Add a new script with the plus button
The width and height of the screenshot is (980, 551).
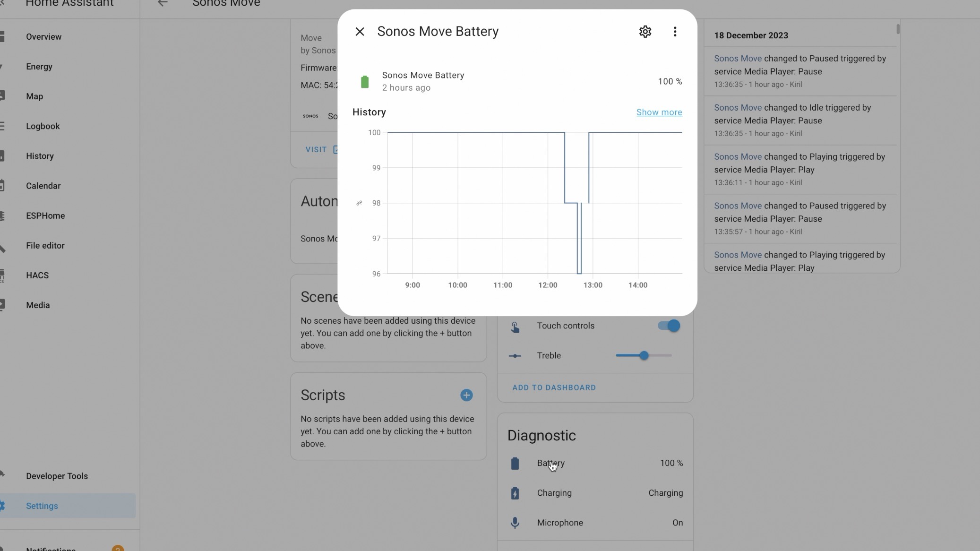coord(466,395)
